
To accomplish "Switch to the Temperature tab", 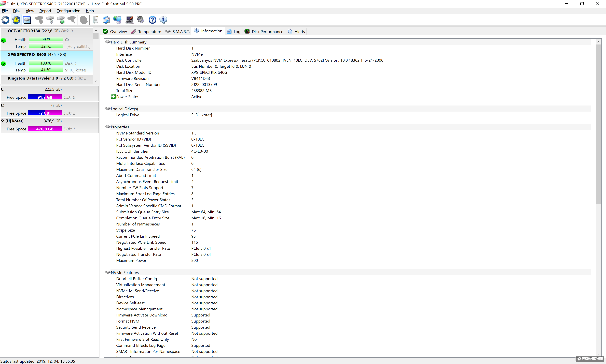I will (146, 31).
